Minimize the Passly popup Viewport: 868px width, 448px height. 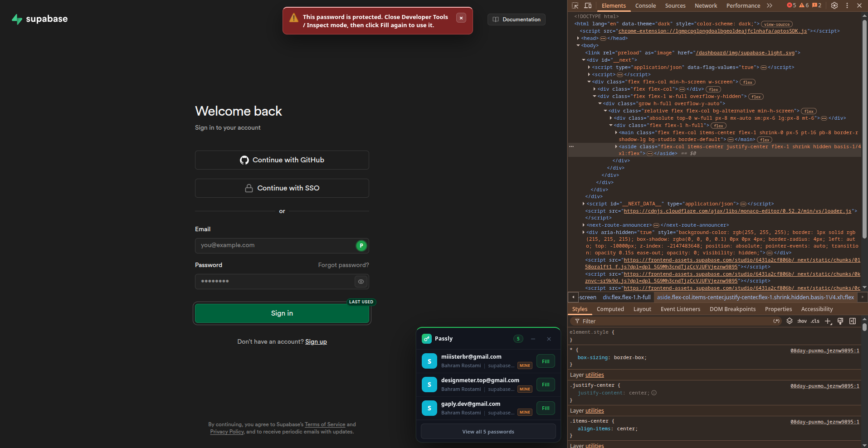pyautogui.click(x=533, y=339)
